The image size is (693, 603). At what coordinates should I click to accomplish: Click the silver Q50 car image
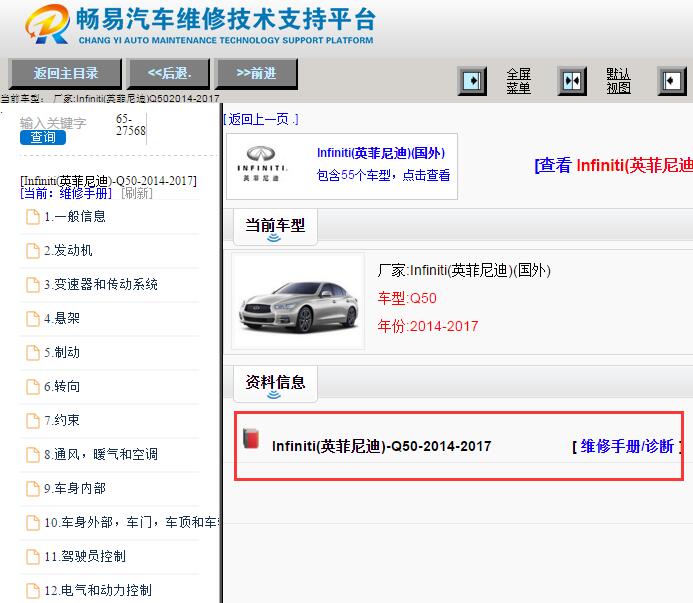coord(298,302)
